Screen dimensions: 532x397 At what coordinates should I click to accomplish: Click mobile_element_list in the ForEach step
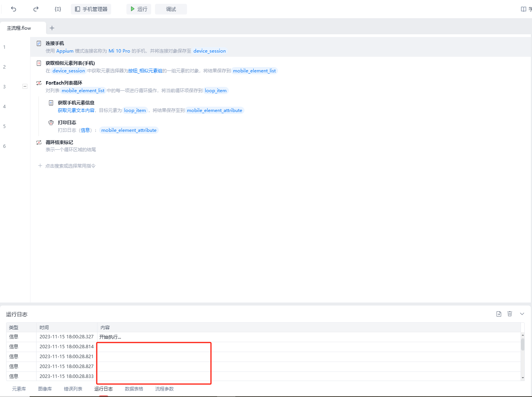tap(83, 91)
